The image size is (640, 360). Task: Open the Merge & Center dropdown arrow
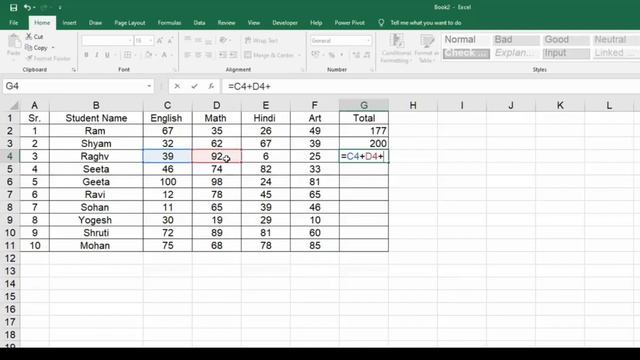tap(299, 55)
